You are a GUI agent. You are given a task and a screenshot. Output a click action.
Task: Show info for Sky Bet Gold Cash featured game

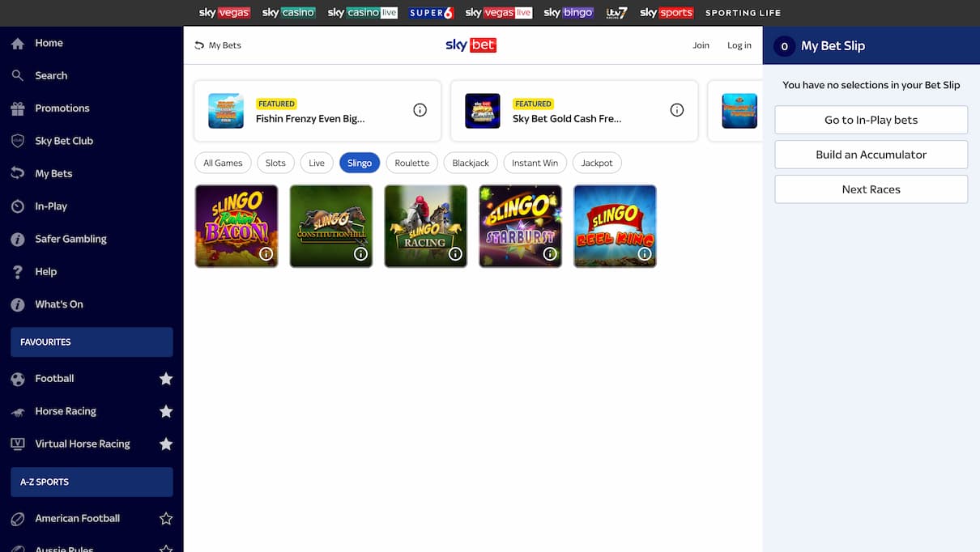pyautogui.click(x=677, y=110)
